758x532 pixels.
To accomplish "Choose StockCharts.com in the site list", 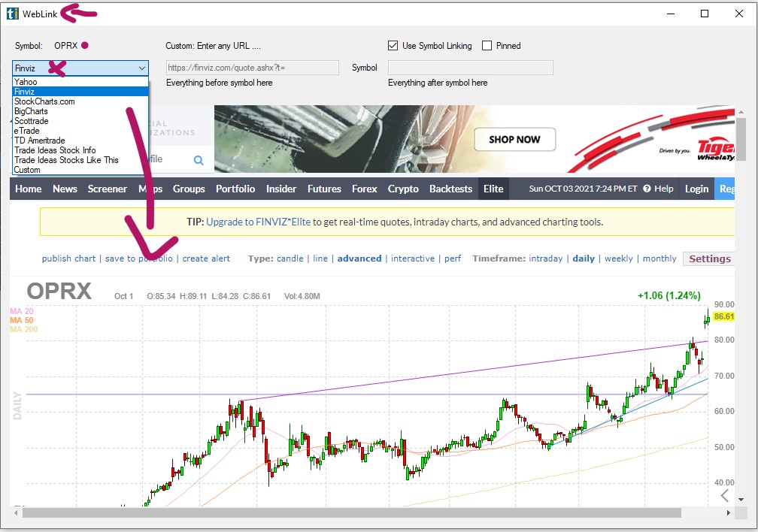I will pyautogui.click(x=44, y=101).
